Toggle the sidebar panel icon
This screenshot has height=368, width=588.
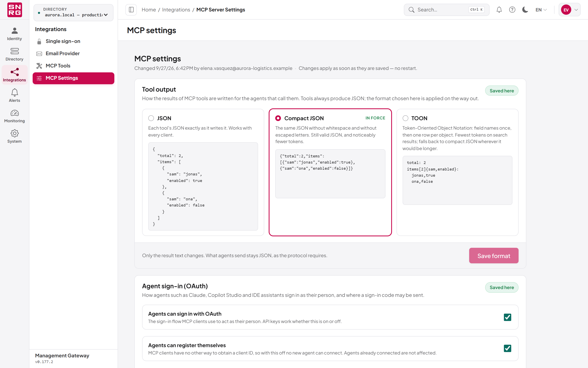pos(131,10)
